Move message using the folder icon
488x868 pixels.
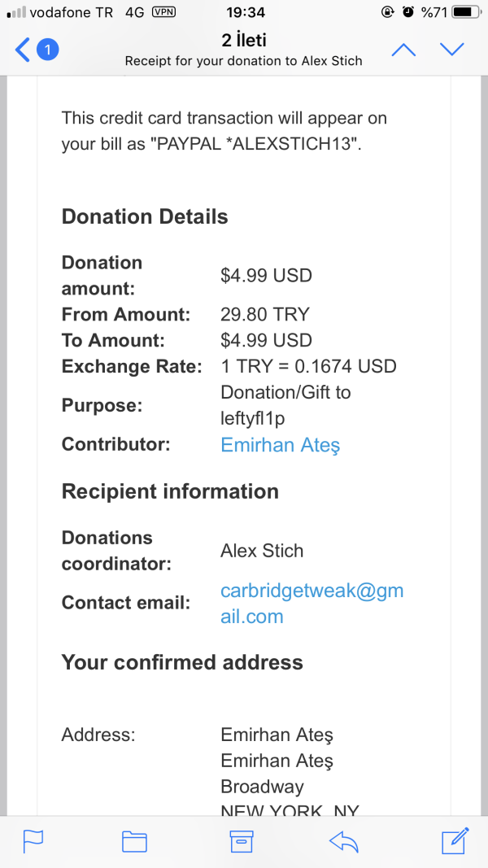134,840
